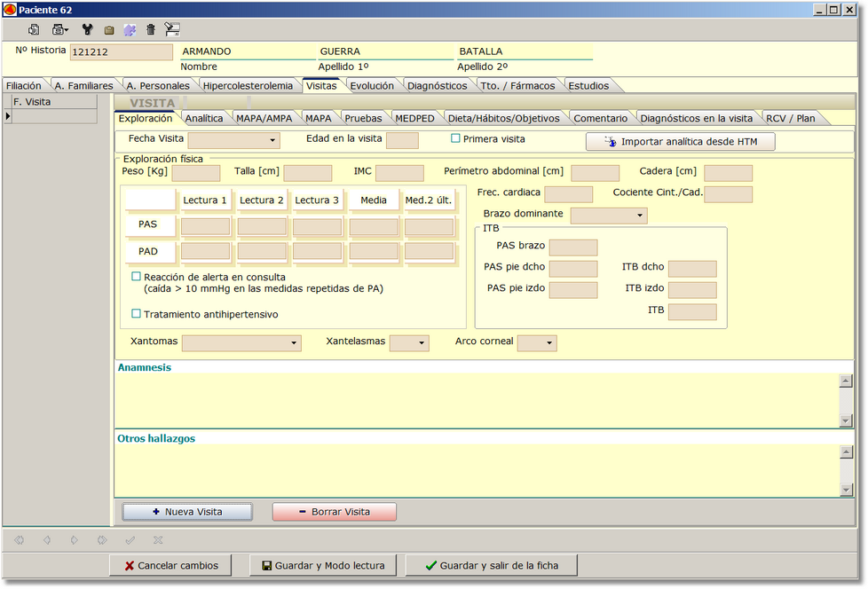868x589 pixels.
Task: Click the checkmark confirm icon in navigator bar
Action: (130, 540)
